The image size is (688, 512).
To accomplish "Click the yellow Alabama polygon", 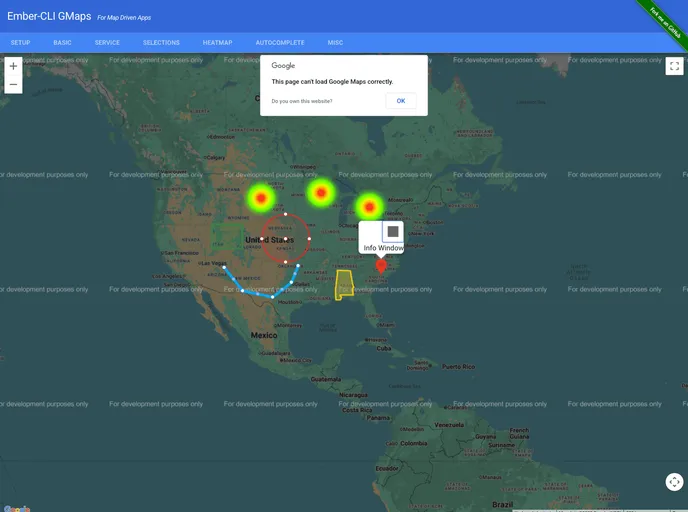I will [x=344, y=285].
